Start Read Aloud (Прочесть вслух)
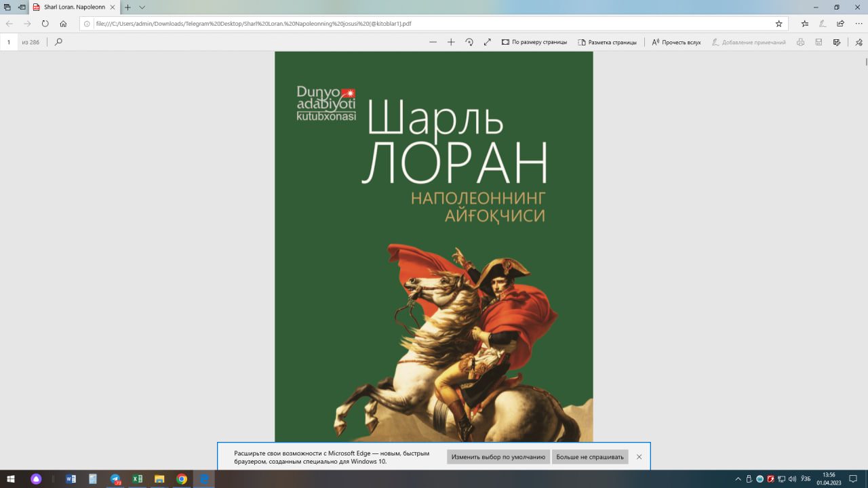 pos(676,41)
